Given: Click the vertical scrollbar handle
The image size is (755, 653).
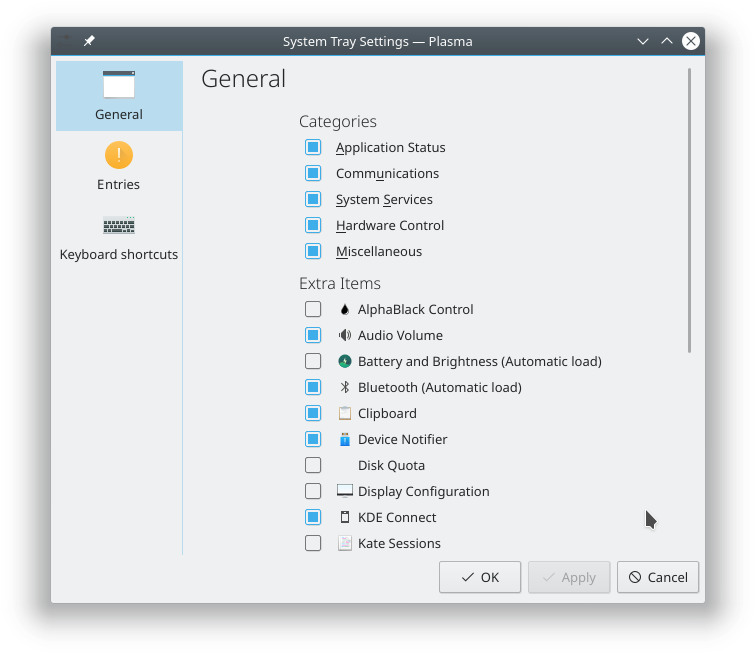Looking at the screenshot, I should (690, 210).
